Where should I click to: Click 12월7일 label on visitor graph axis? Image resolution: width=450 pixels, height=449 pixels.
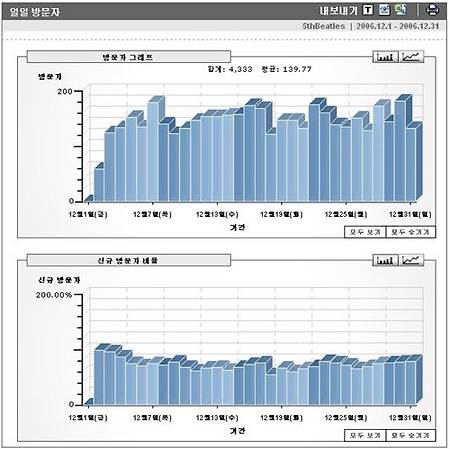(152, 214)
